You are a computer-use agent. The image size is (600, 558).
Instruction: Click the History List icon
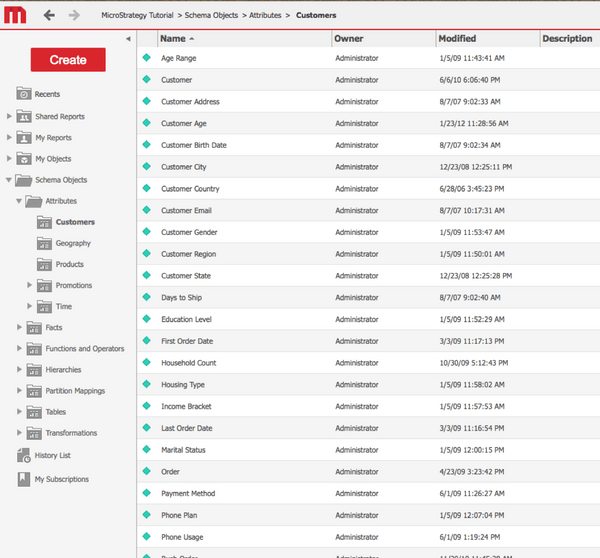point(24,455)
